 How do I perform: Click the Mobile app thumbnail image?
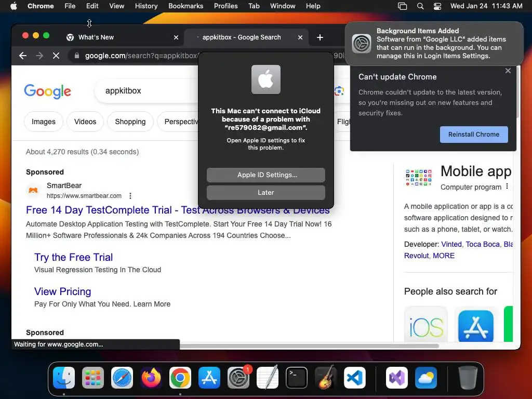[x=419, y=178]
